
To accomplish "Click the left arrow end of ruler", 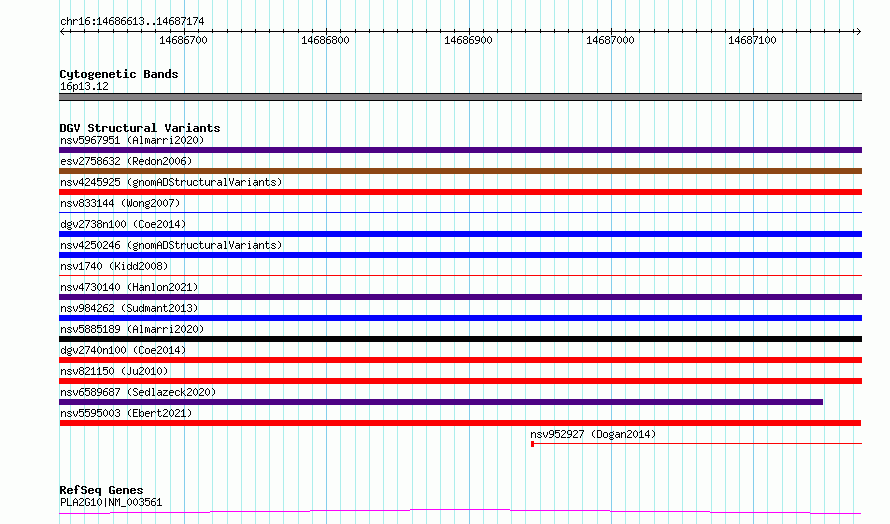I will point(62,31).
